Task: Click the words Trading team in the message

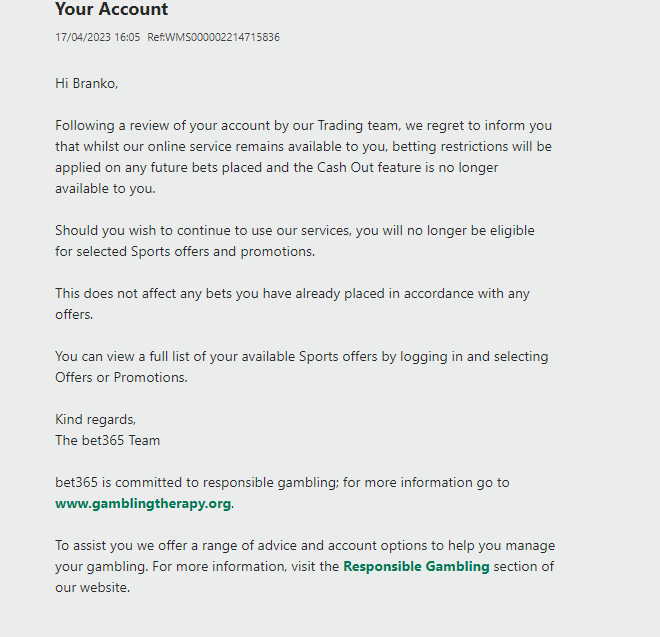Action: (x=357, y=125)
